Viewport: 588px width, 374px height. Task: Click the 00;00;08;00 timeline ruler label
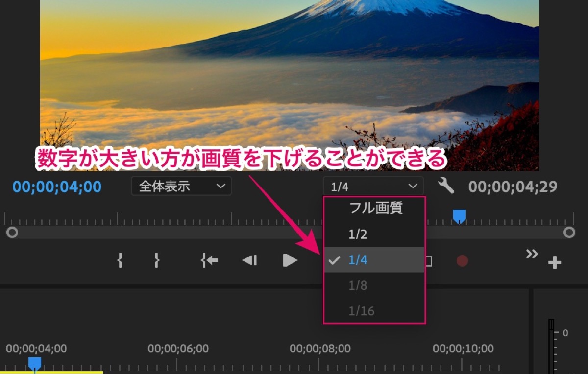pyautogui.click(x=320, y=349)
